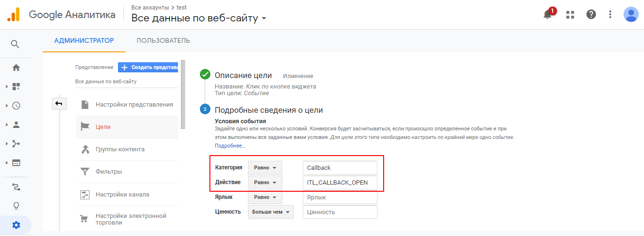Screen dimensions: 644x236
Task: Open Realtime reports clock icon
Action: [16, 106]
